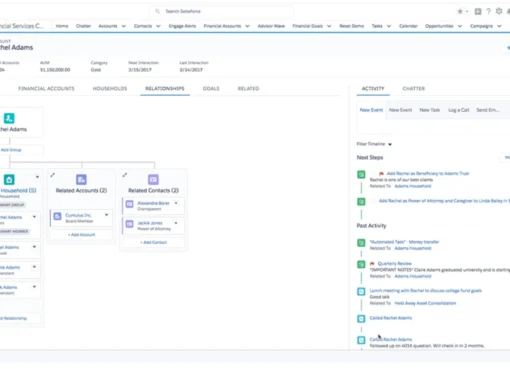Open Held Away Asset Consolidation link
This screenshot has height=369, width=510.
pos(425,303)
